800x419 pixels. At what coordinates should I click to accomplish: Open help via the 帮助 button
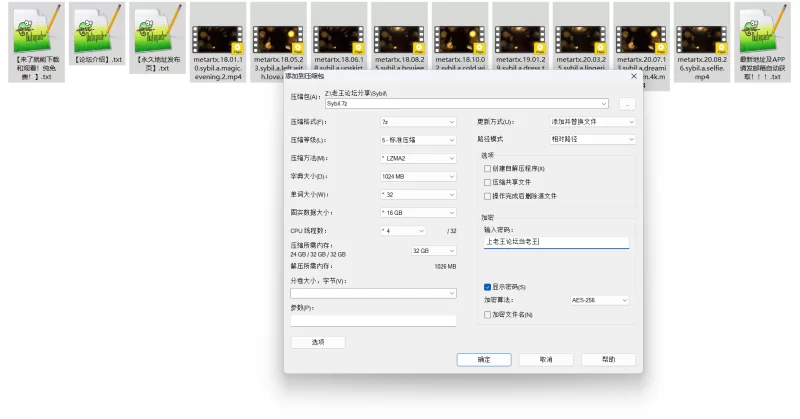pos(608,360)
